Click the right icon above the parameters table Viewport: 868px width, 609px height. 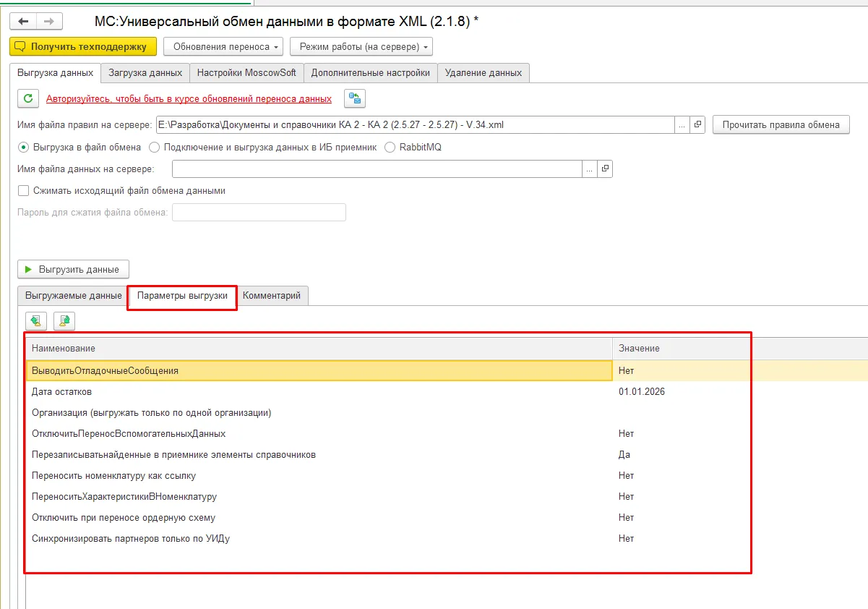click(x=64, y=321)
